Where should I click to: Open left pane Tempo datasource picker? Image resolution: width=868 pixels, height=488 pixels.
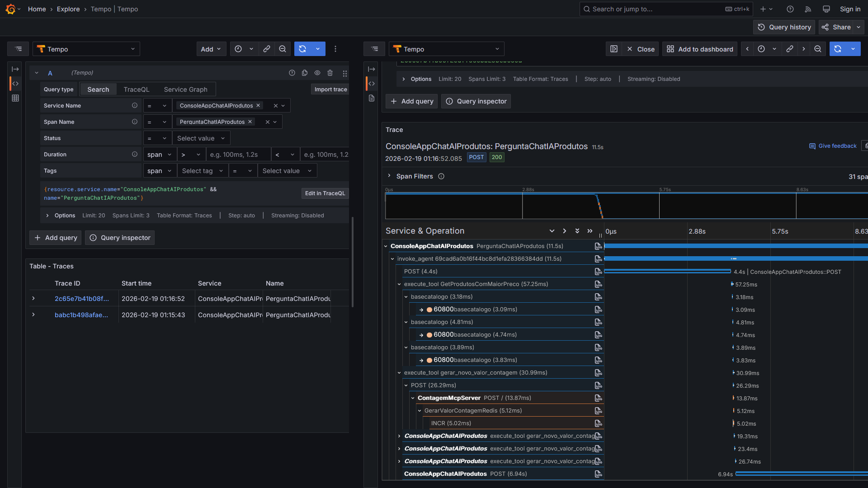coord(86,49)
